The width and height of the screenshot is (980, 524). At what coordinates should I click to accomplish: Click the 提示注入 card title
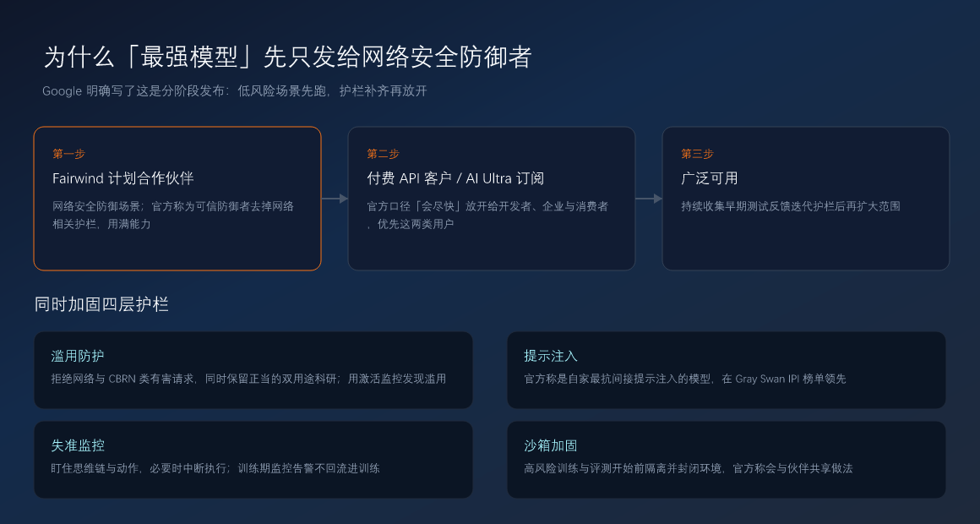(551, 356)
